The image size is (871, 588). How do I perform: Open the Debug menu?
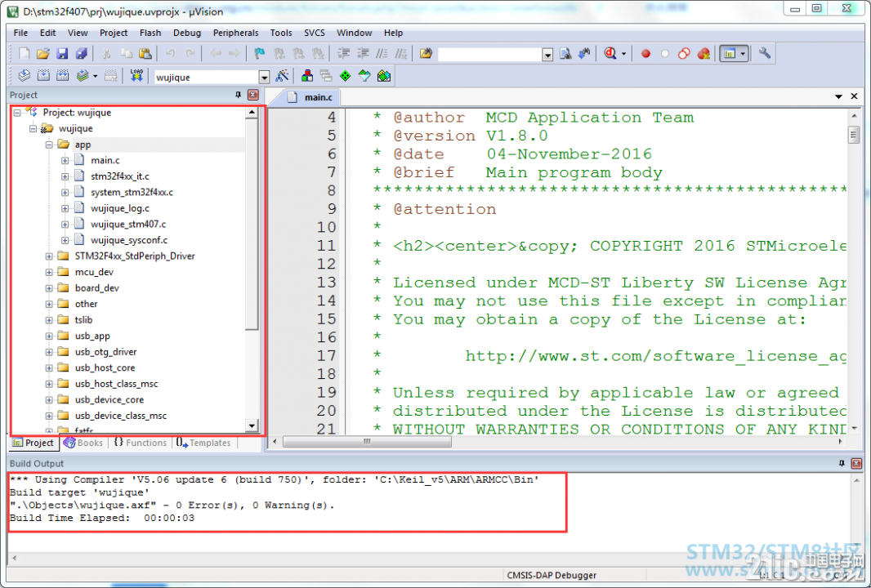(x=186, y=33)
